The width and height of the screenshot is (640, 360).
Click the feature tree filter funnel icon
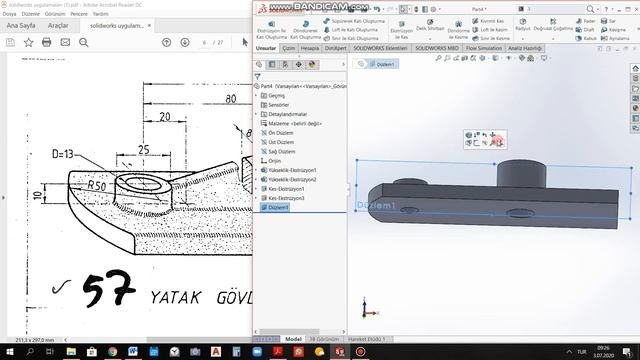point(258,76)
